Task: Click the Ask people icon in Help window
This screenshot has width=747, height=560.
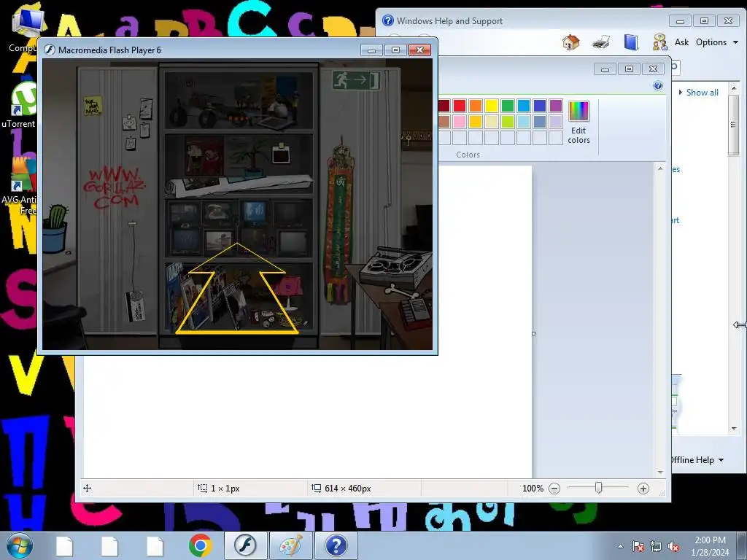Action: (x=659, y=42)
